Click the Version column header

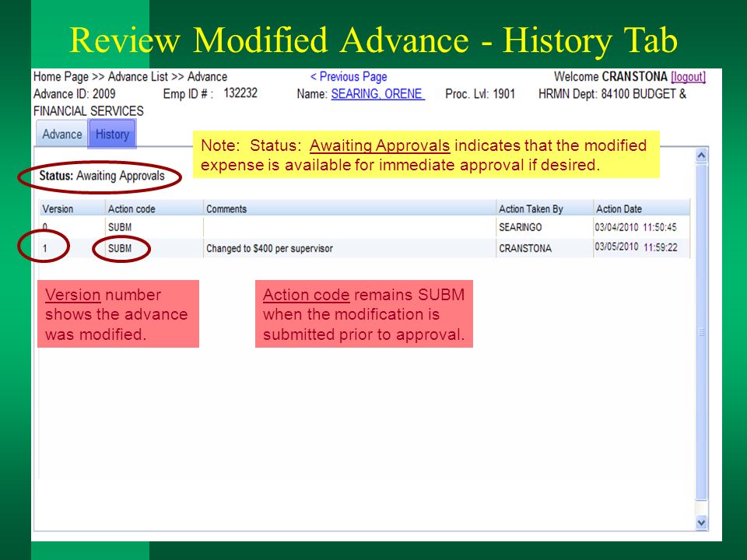pos(58,208)
